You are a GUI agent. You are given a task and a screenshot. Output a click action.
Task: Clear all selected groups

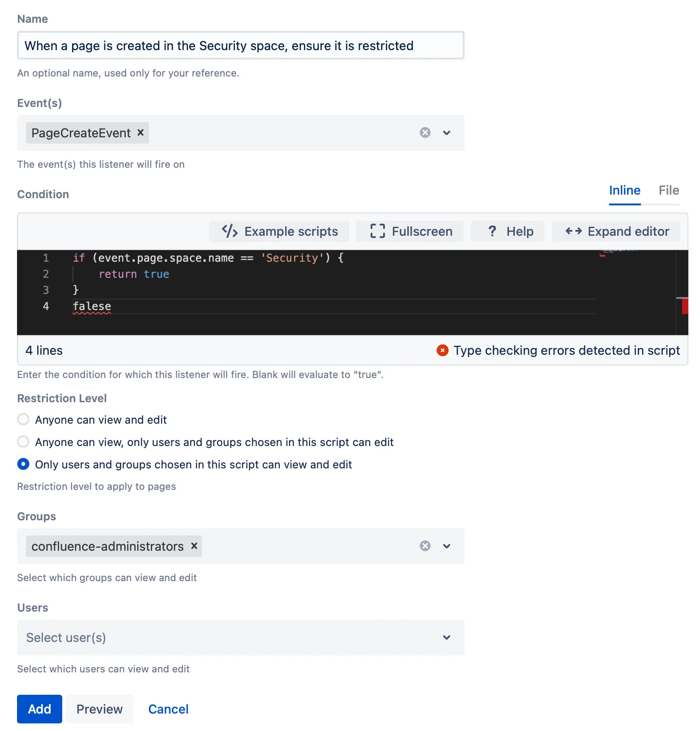425,546
